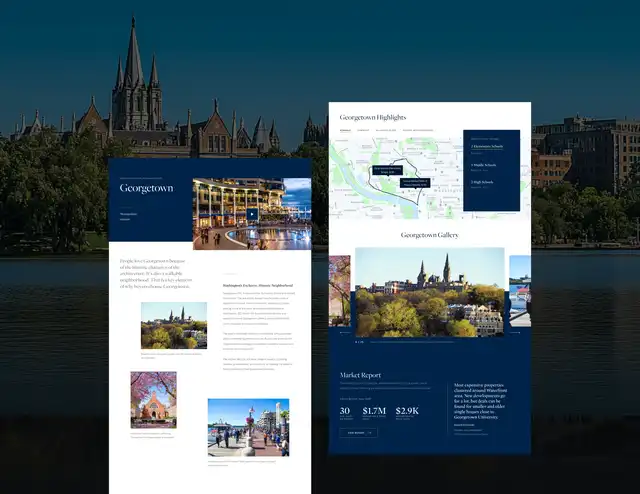The image size is (640, 494).
Task: Open the Georgetown skyline thumbnail in article
Action: [174, 325]
